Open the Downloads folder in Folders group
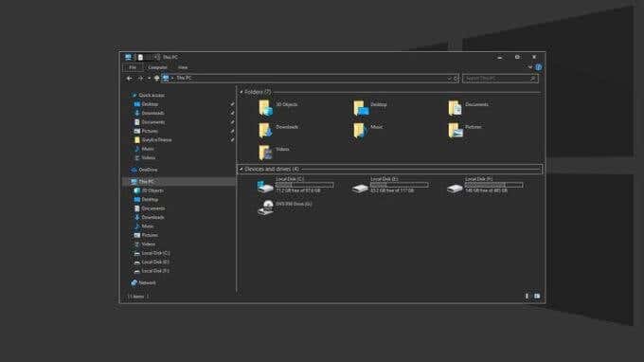 (265, 130)
